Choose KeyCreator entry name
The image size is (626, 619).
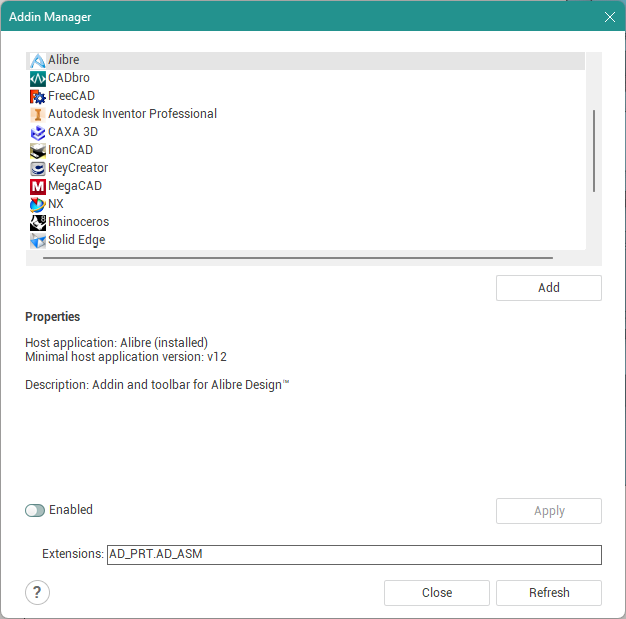pos(78,168)
